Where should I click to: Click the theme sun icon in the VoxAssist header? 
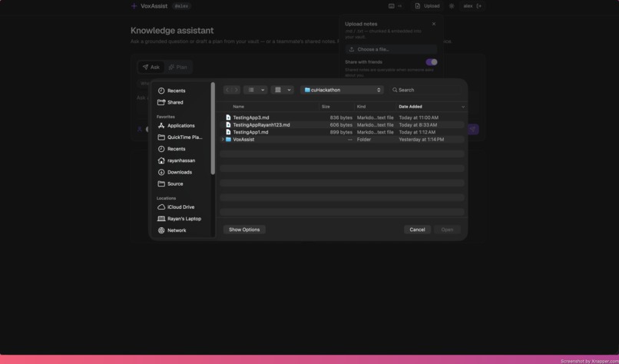pos(452,6)
